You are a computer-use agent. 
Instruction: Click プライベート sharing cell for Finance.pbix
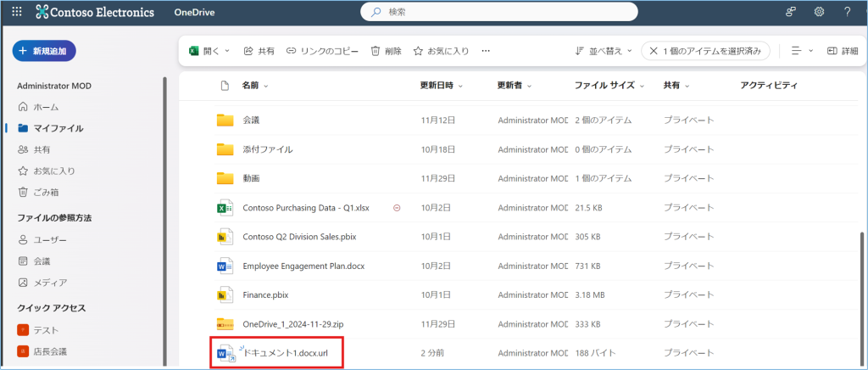click(688, 295)
